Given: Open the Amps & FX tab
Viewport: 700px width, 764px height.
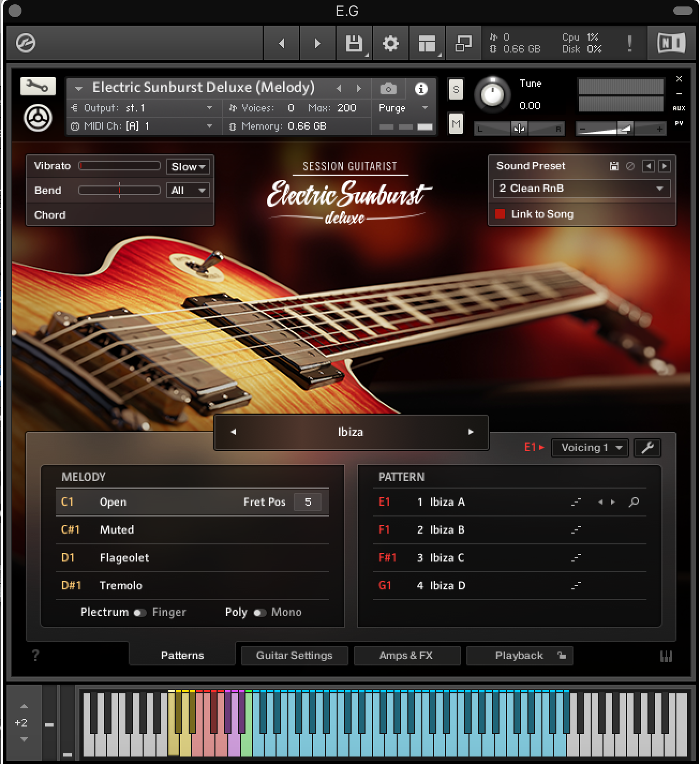Looking at the screenshot, I should (x=406, y=655).
